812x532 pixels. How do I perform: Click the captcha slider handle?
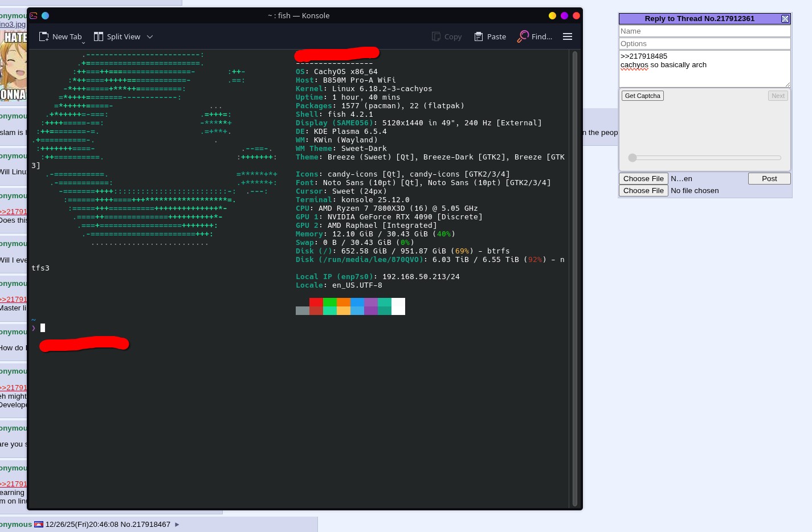point(632,158)
